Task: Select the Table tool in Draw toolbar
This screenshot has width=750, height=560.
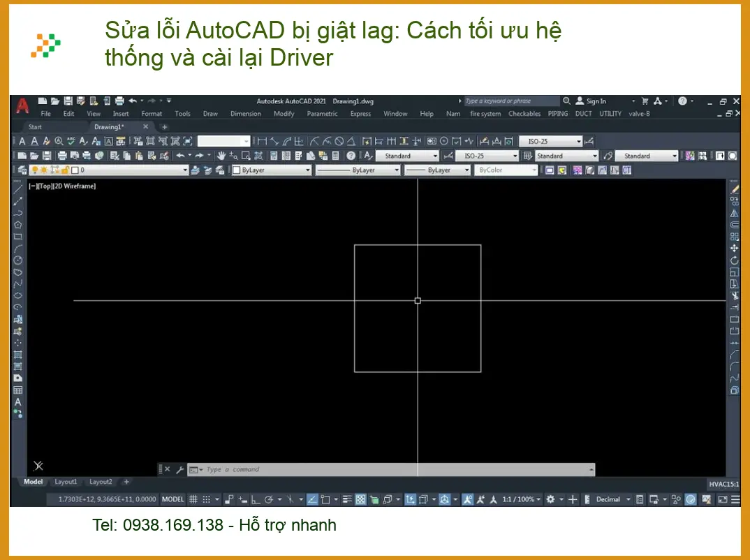Action: [x=17, y=390]
